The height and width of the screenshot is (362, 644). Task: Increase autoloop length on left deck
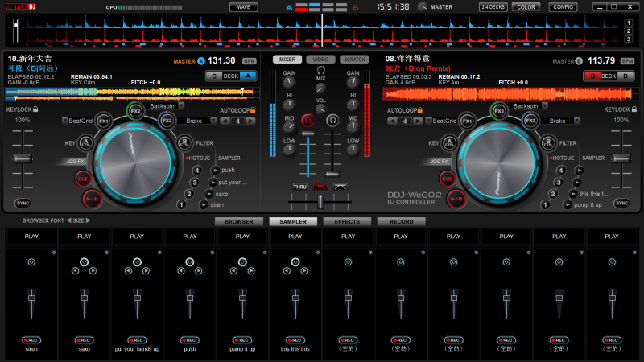point(250,121)
